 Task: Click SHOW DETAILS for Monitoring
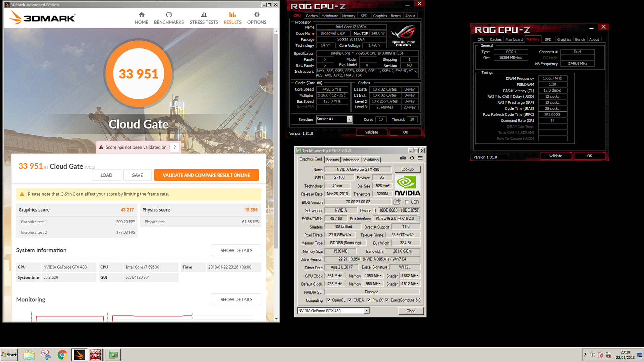point(236,299)
